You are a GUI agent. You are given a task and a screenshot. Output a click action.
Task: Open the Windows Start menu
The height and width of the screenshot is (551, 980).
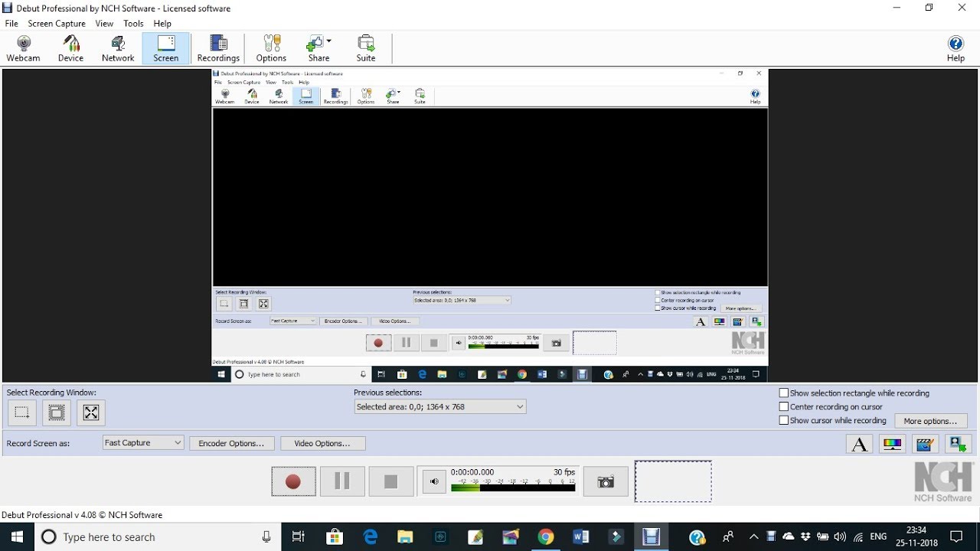click(17, 537)
